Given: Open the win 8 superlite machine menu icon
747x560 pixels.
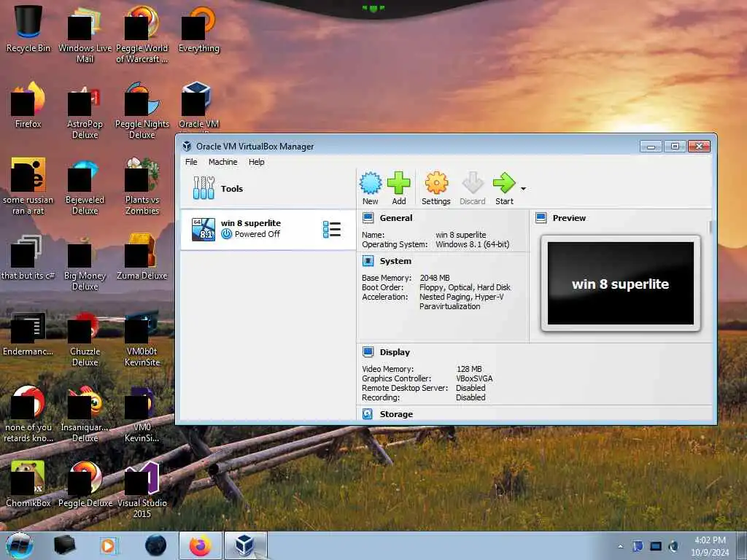Looking at the screenshot, I should pyautogui.click(x=332, y=229).
